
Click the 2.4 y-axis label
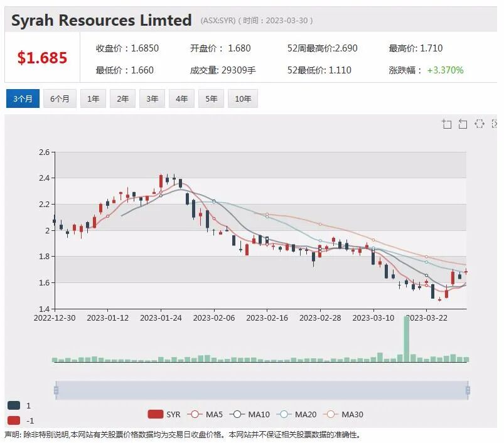[x=45, y=178]
